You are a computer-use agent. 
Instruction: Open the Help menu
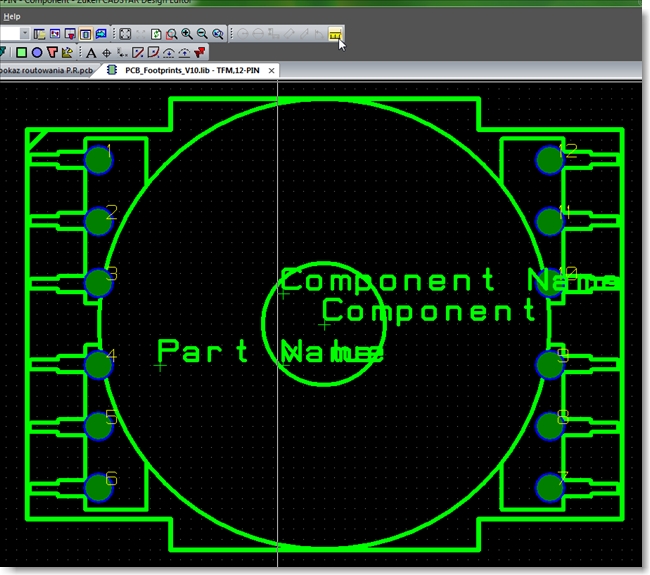(x=12, y=17)
